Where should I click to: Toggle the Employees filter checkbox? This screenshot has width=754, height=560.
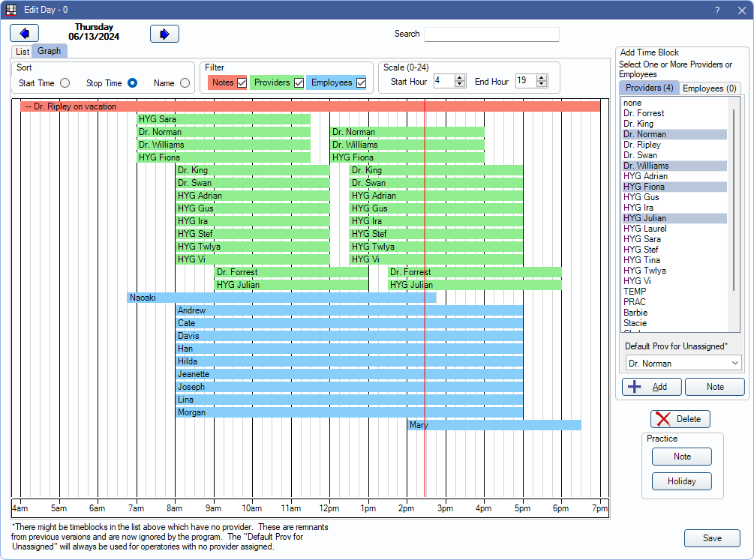(361, 82)
